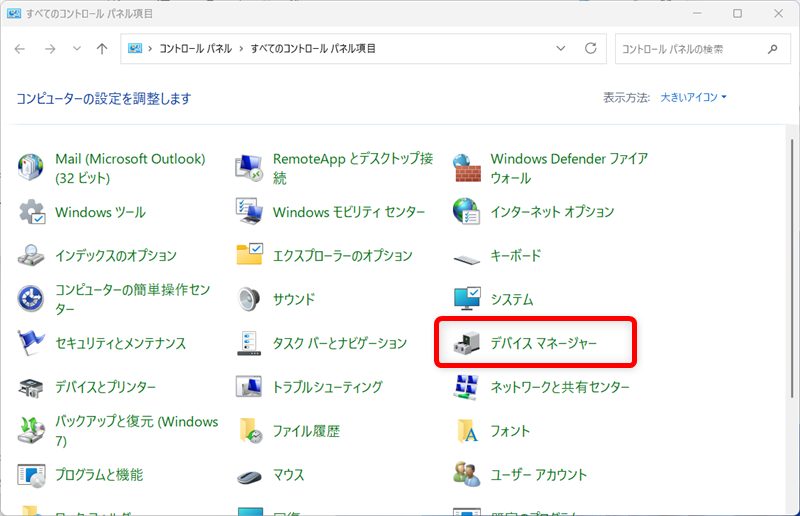Viewport: 800px width, 516px height.
Task: Open the マウス icon
Action: click(x=249, y=476)
